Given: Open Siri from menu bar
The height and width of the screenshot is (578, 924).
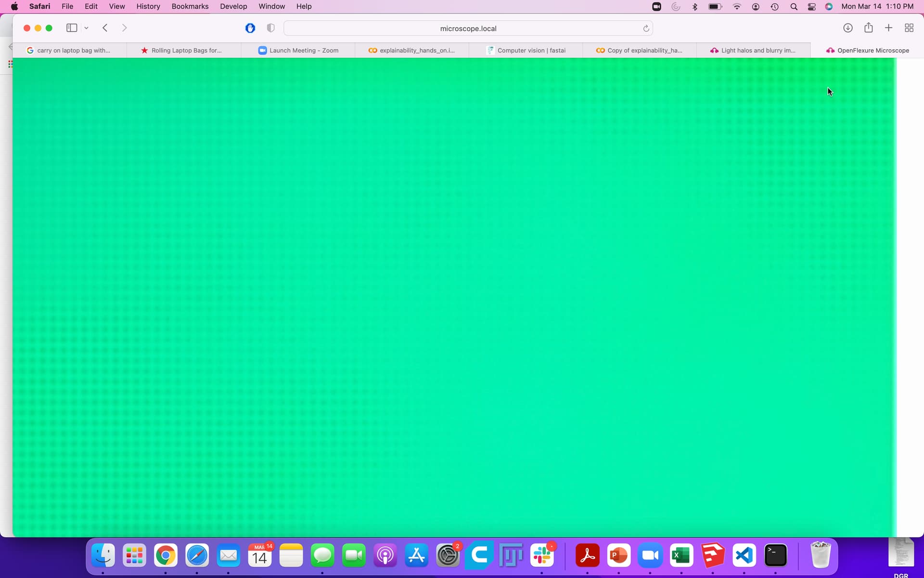Looking at the screenshot, I should [x=829, y=6].
